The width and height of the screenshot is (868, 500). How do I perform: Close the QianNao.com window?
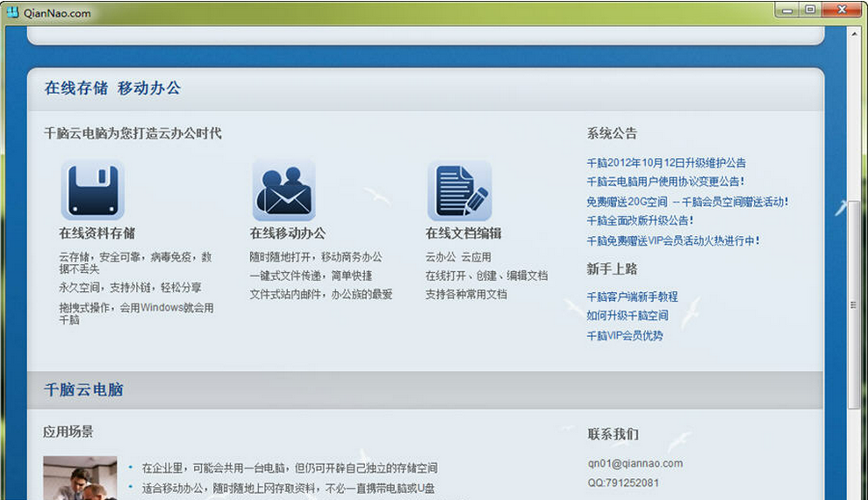click(842, 10)
